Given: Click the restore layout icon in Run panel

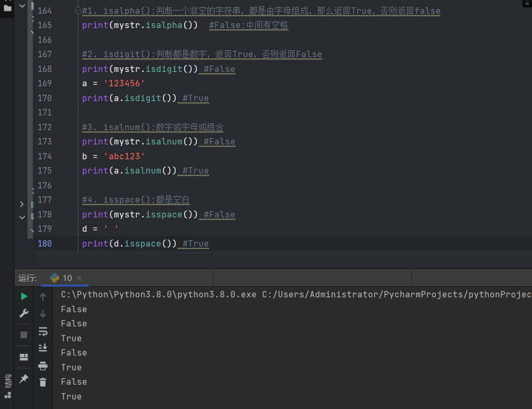Looking at the screenshot, I should pos(24,357).
